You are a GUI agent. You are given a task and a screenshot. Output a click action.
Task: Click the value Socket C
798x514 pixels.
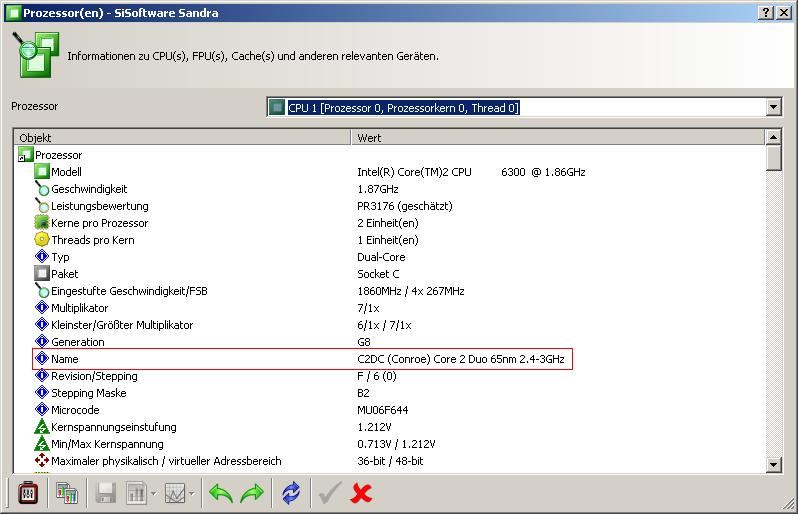(378, 274)
